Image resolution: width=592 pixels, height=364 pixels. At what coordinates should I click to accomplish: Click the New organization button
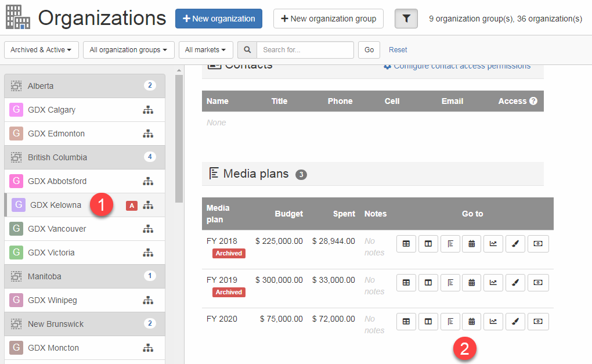(x=218, y=19)
